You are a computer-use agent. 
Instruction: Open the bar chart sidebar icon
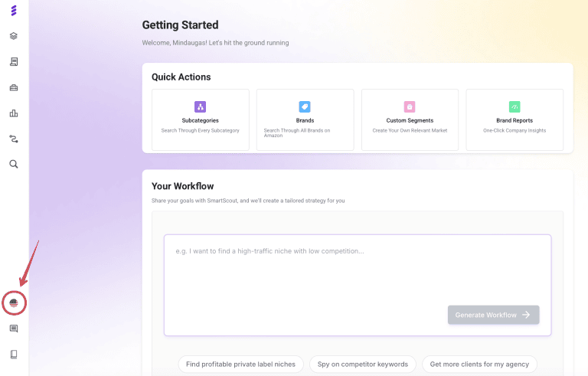coord(14,113)
